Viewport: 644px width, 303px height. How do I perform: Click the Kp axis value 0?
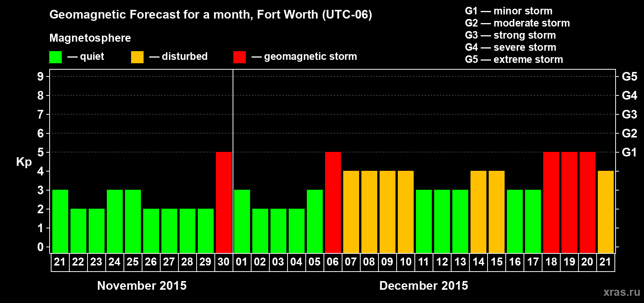pyautogui.click(x=41, y=247)
